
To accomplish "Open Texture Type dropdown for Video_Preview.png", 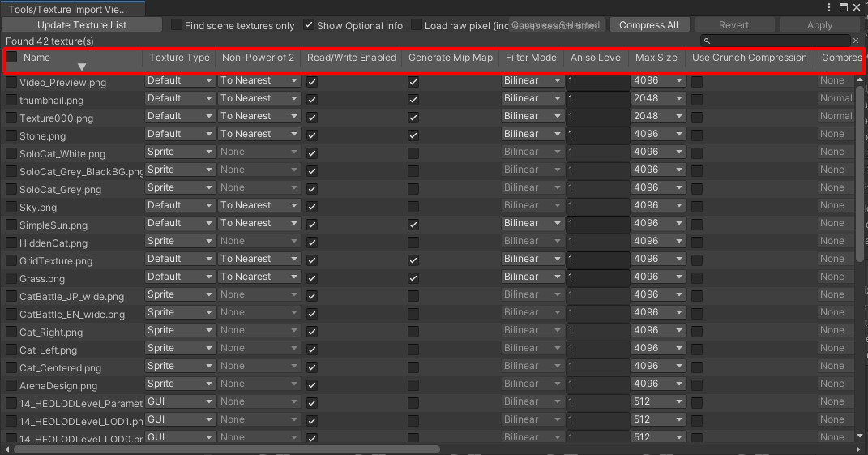I will [x=180, y=80].
